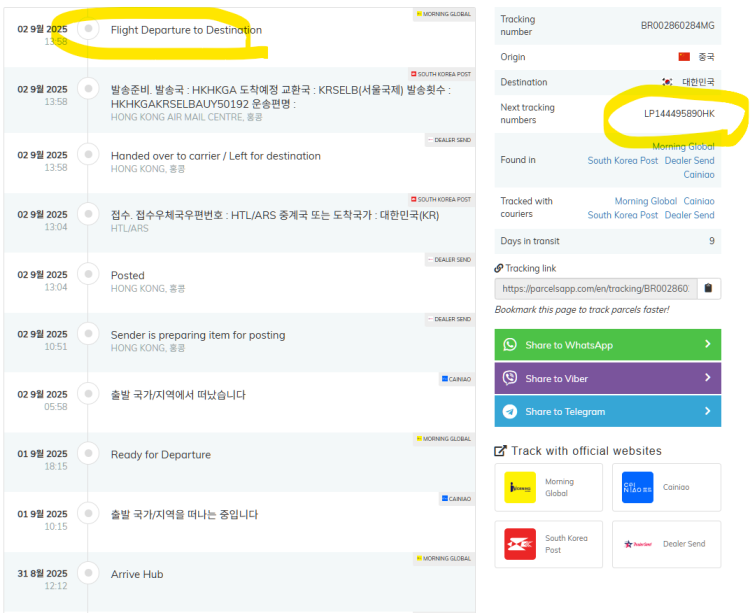Click Cainiao badge on 떠났습니다 row

click(x=457, y=379)
